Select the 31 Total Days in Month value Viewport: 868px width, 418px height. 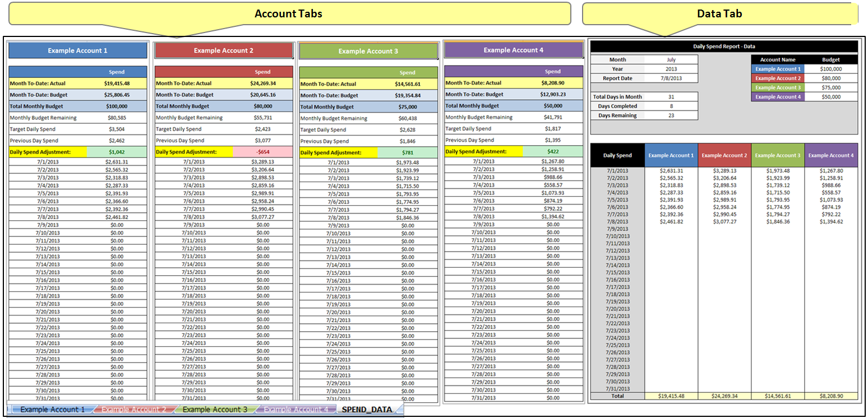tap(671, 97)
